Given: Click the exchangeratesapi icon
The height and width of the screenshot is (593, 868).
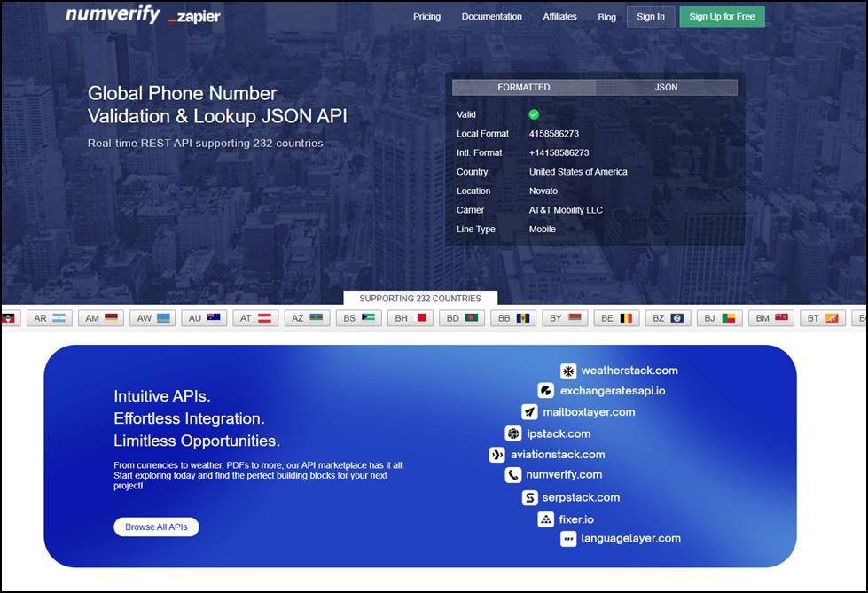Looking at the screenshot, I should click(546, 391).
